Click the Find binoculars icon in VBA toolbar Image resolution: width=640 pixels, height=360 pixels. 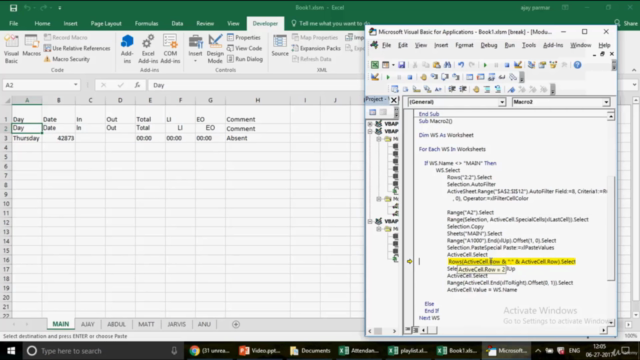[448, 65]
